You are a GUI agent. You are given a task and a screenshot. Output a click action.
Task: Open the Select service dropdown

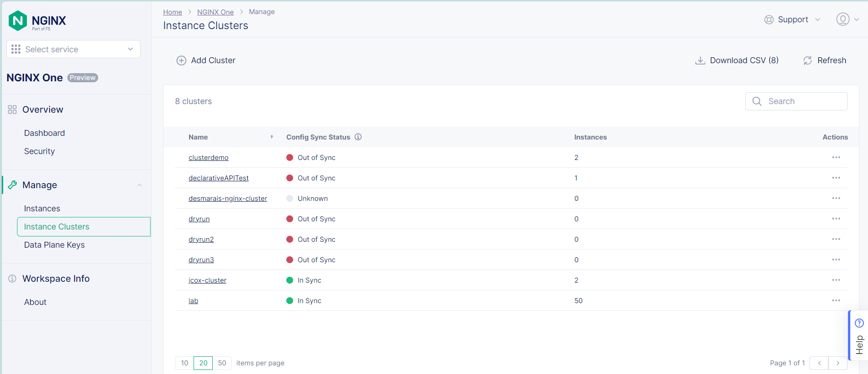click(x=73, y=49)
